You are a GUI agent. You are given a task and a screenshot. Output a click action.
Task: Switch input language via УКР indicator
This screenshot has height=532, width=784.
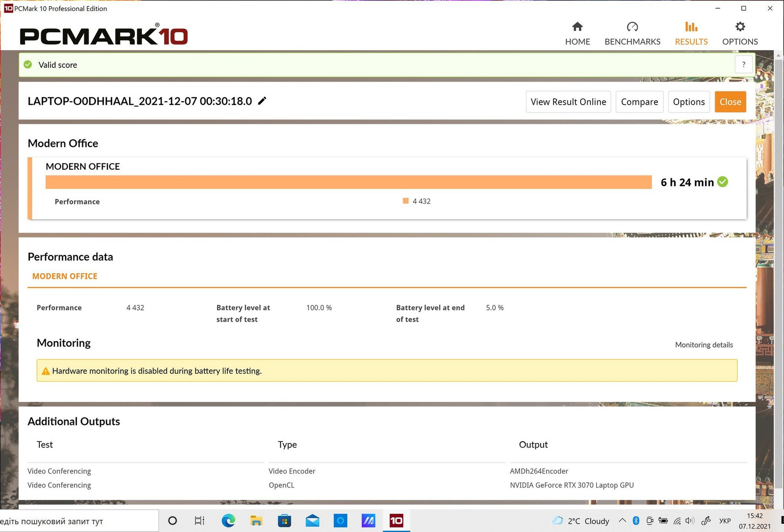coord(725,521)
